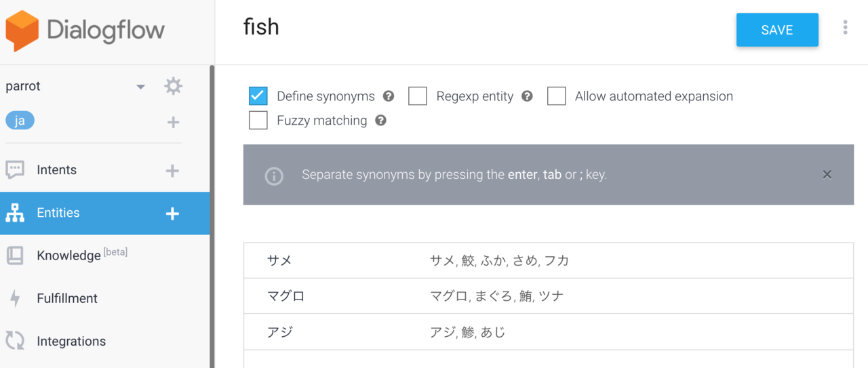
Task: Open help for Define synonyms
Action: point(389,96)
